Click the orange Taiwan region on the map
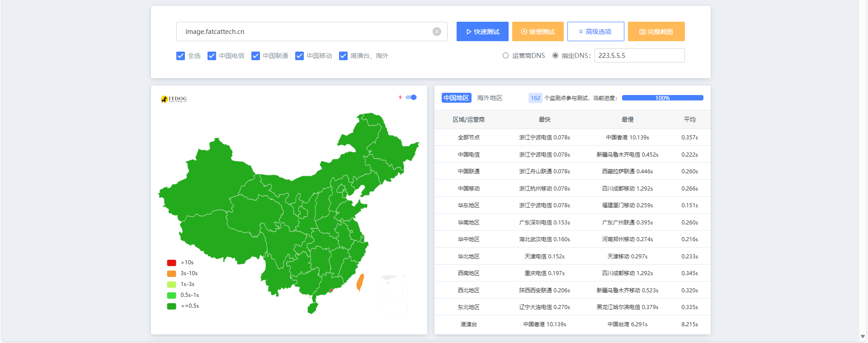 pos(360,282)
